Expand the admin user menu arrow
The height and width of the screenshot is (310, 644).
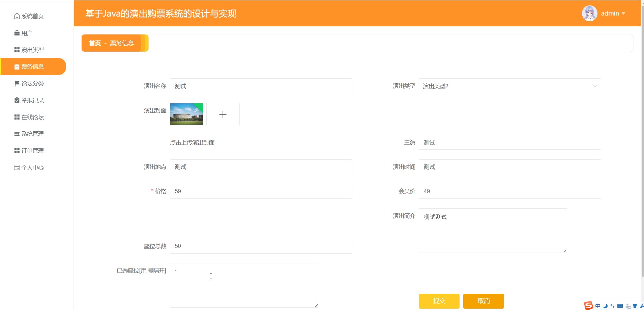pyautogui.click(x=623, y=14)
